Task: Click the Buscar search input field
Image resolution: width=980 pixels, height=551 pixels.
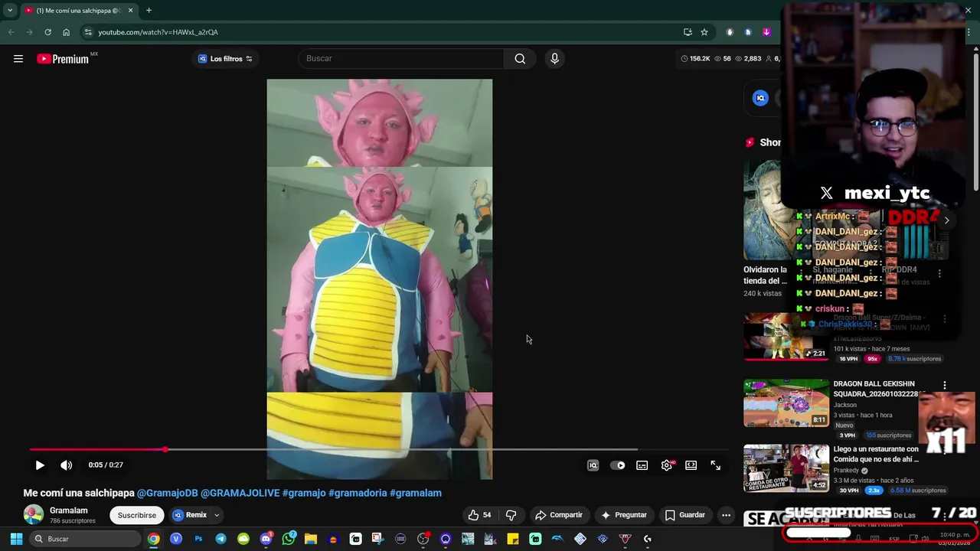Action: point(401,59)
